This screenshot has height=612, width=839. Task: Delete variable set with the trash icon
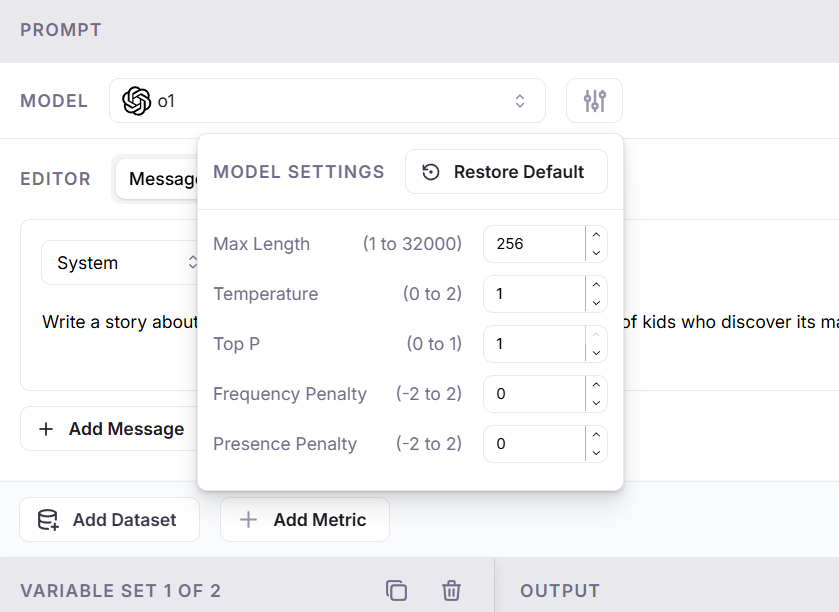[451, 591]
